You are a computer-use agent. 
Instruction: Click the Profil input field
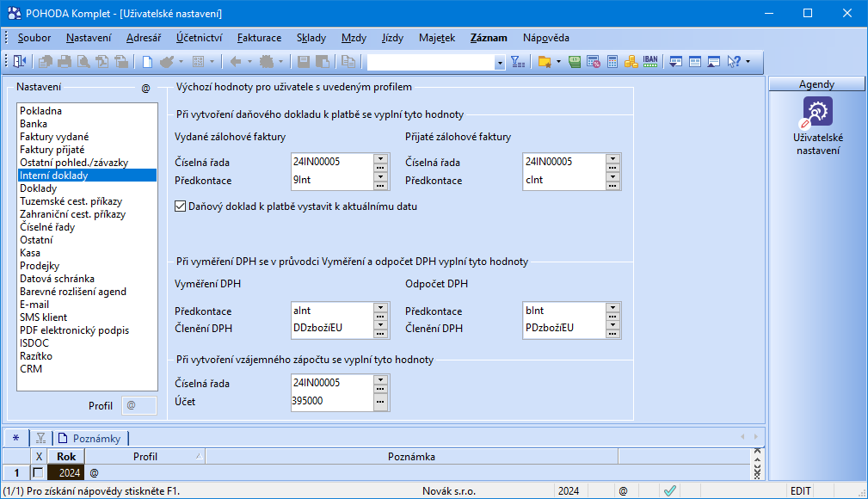point(139,405)
